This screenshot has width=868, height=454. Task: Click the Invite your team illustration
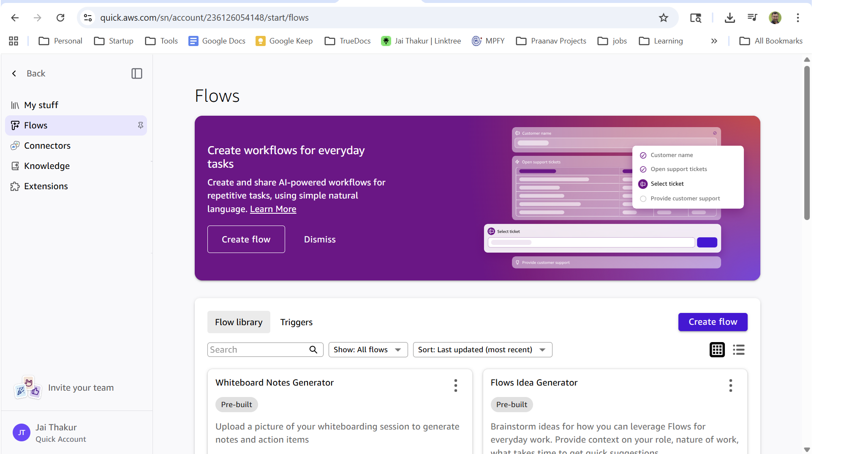point(28,388)
